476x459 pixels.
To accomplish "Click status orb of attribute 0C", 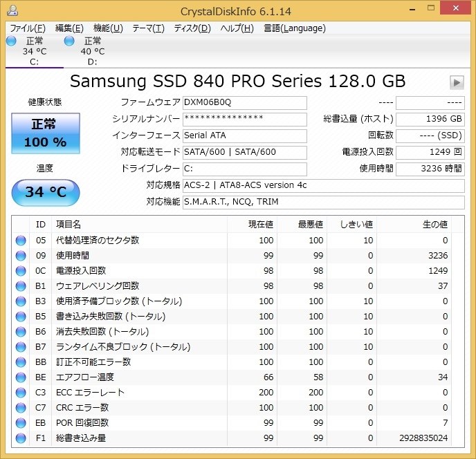I will [x=21, y=271].
